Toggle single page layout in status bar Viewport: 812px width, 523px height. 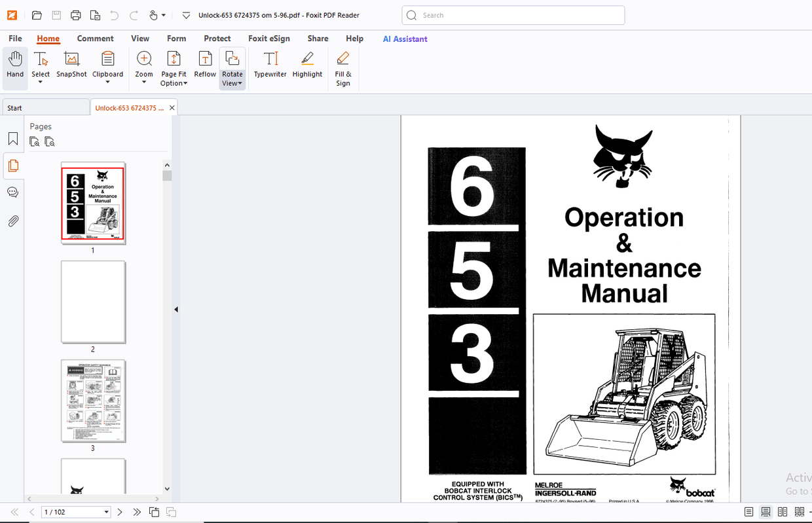747,512
